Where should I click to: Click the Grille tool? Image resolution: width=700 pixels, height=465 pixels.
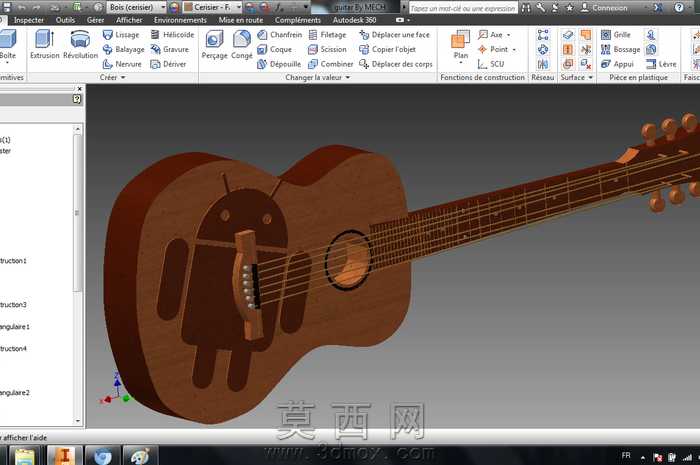[x=616, y=34]
